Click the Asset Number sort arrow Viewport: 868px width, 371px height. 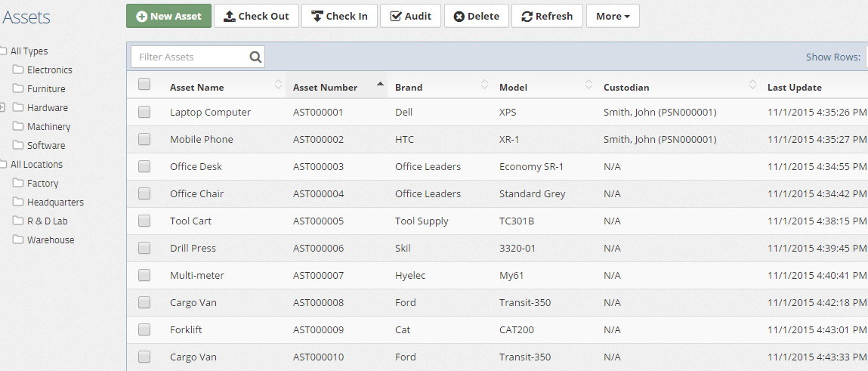[x=380, y=84]
